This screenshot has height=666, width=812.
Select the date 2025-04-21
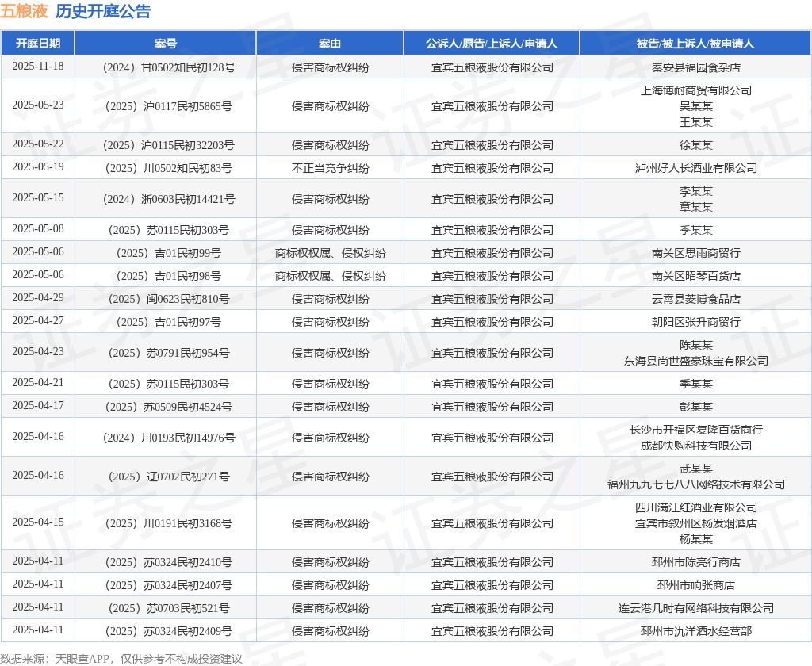pyautogui.click(x=38, y=382)
